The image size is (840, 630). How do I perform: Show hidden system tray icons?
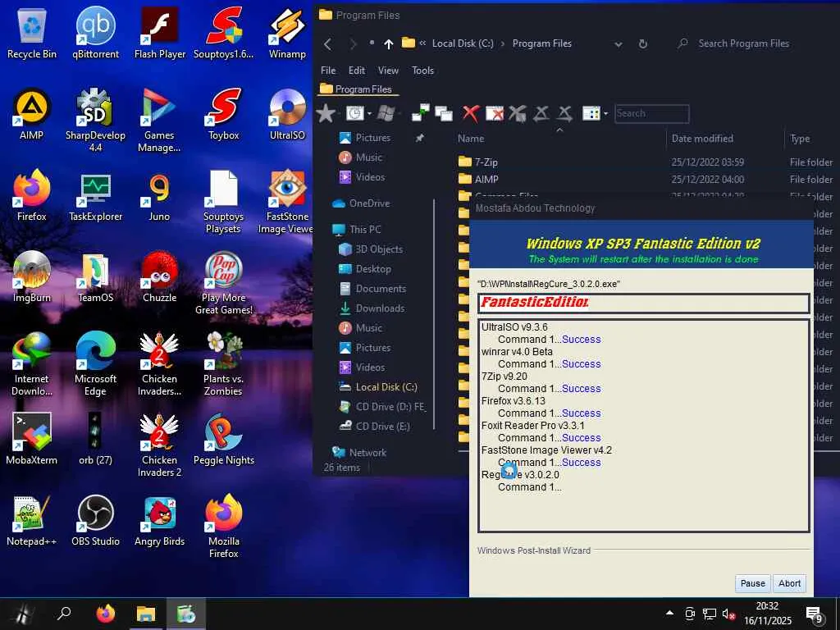(x=669, y=613)
